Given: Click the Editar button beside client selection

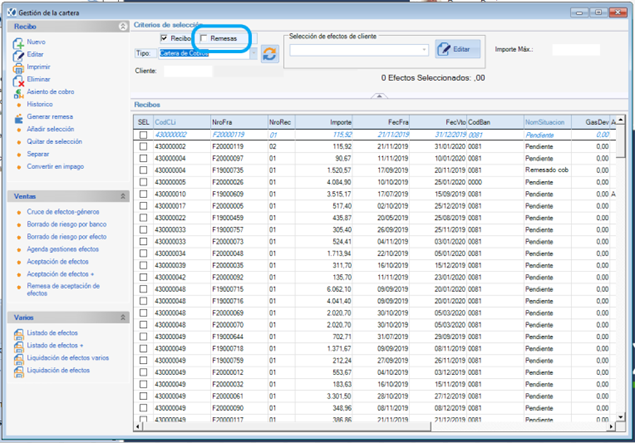Looking at the screenshot, I should (458, 49).
